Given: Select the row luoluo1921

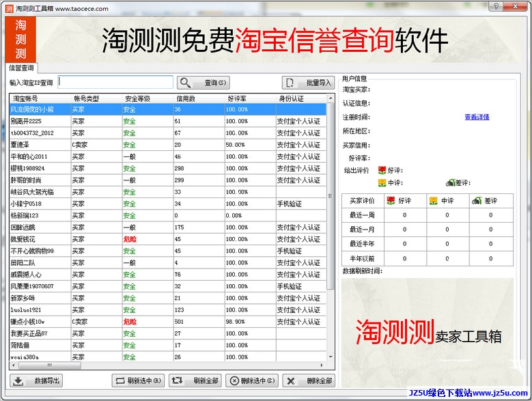Looking at the screenshot, I should click(168, 309).
